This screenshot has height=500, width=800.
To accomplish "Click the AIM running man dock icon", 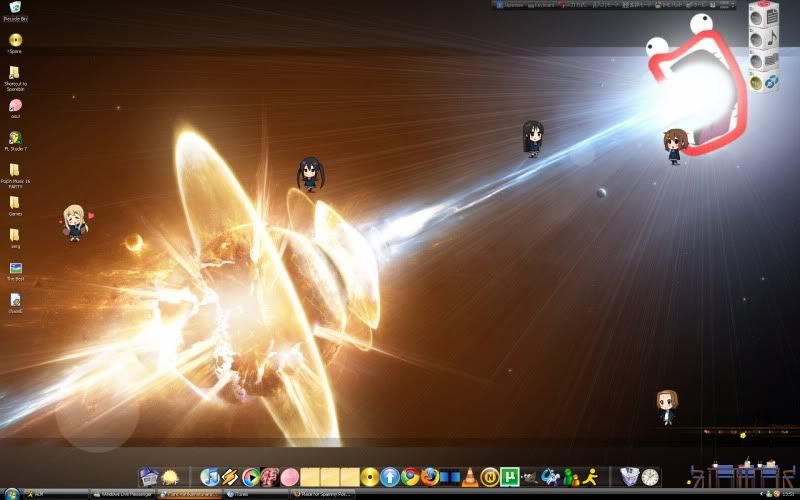I will pos(590,477).
